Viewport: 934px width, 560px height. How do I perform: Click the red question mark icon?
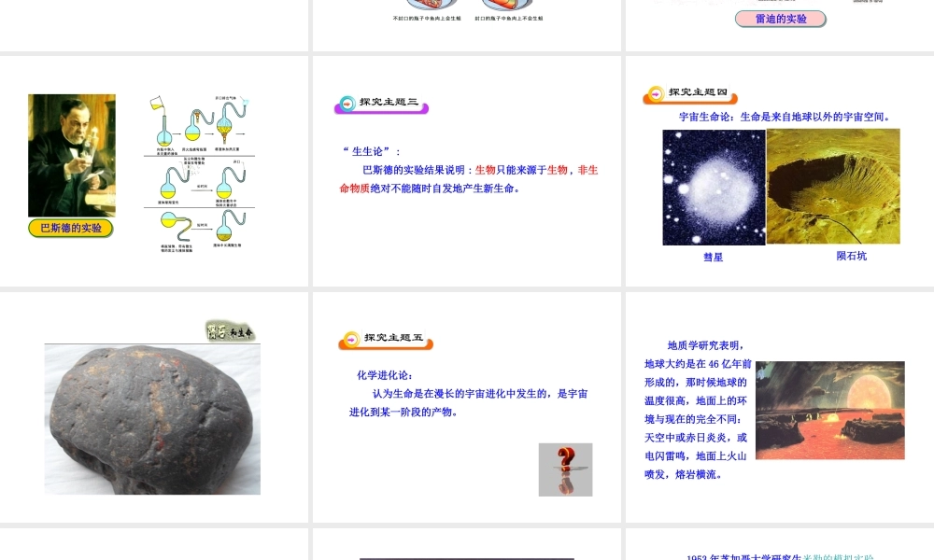(x=565, y=469)
